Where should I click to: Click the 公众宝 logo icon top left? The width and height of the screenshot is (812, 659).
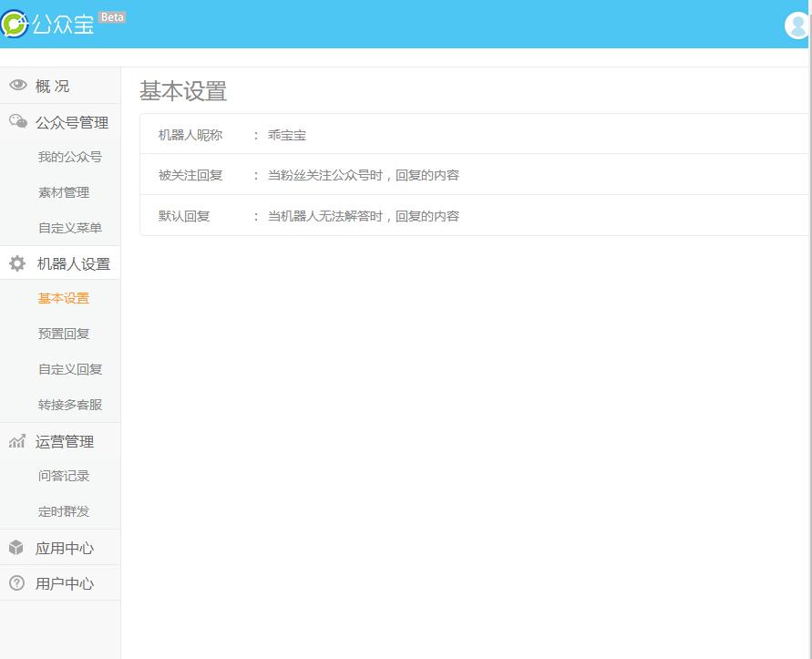pyautogui.click(x=15, y=25)
